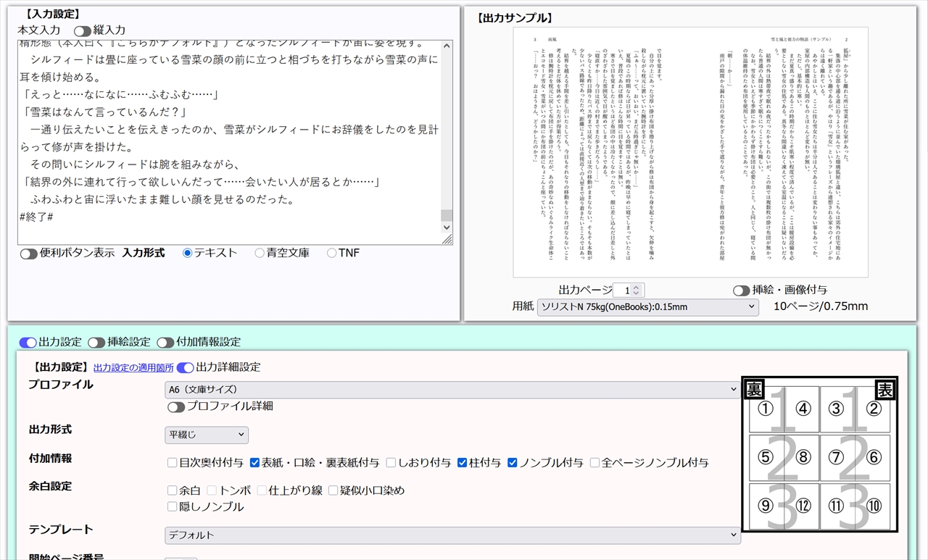Switch to the 付加情報設定 tab
The width and height of the screenshot is (928, 560).
tap(165, 343)
